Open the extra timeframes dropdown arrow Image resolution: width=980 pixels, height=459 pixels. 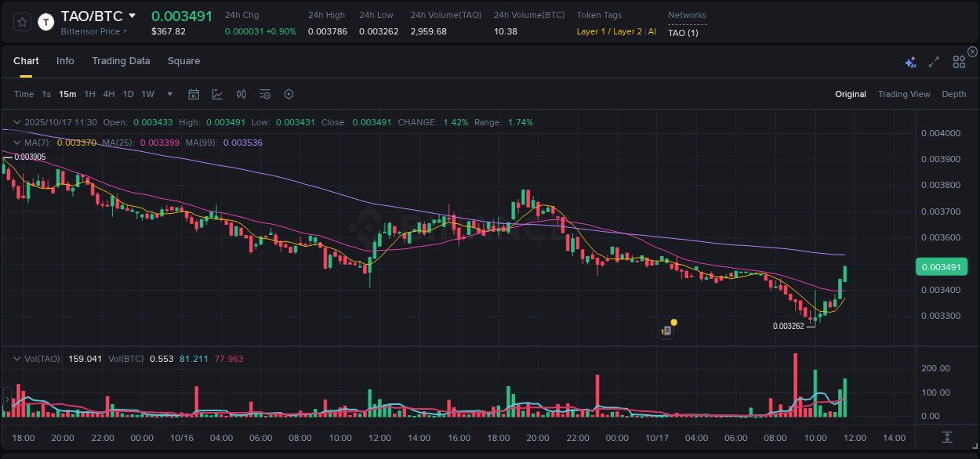click(169, 94)
